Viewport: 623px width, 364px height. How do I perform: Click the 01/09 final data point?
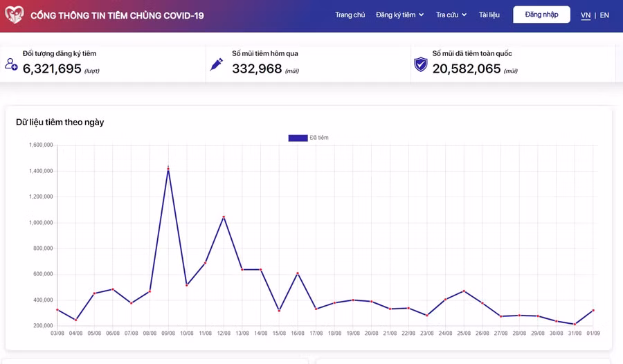point(593,310)
